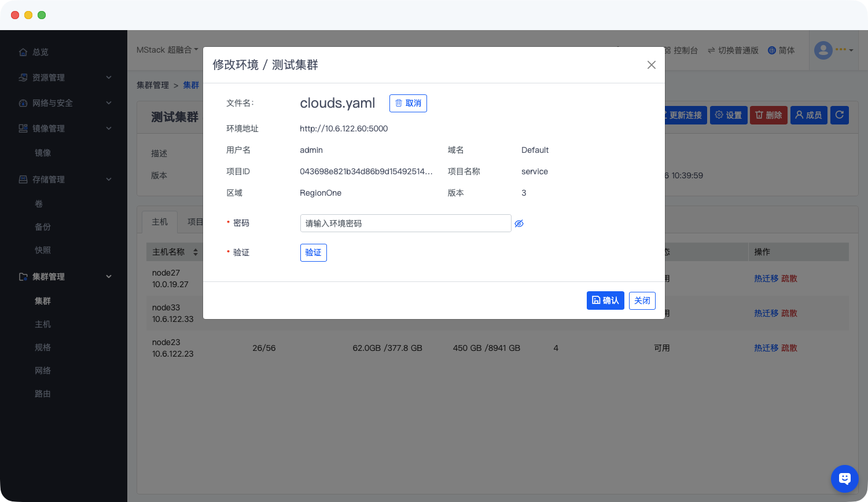Viewport: 868px width, 502px height.
Task: Click 取消 to remove clouds.yaml
Action: [x=408, y=103]
